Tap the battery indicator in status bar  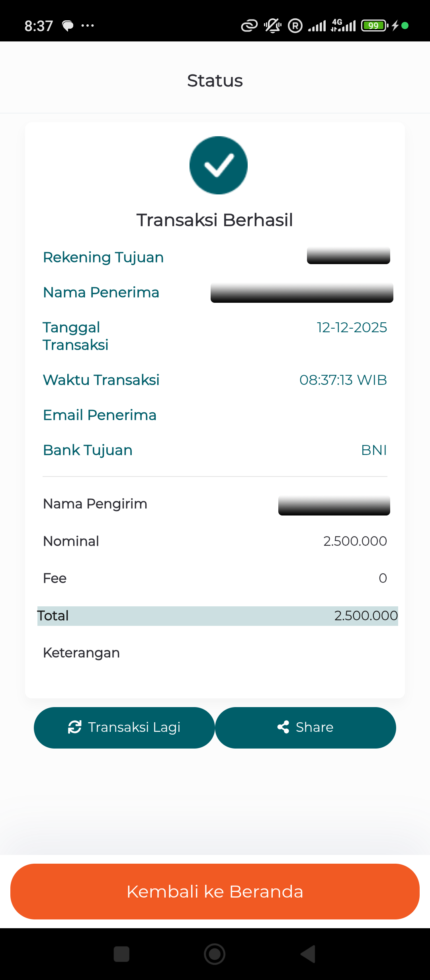(x=374, y=26)
